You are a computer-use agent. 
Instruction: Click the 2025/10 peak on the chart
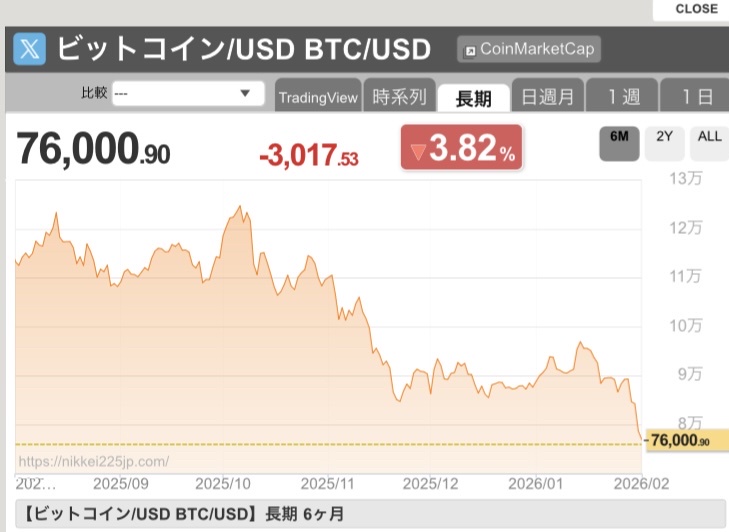pyautogui.click(x=239, y=207)
